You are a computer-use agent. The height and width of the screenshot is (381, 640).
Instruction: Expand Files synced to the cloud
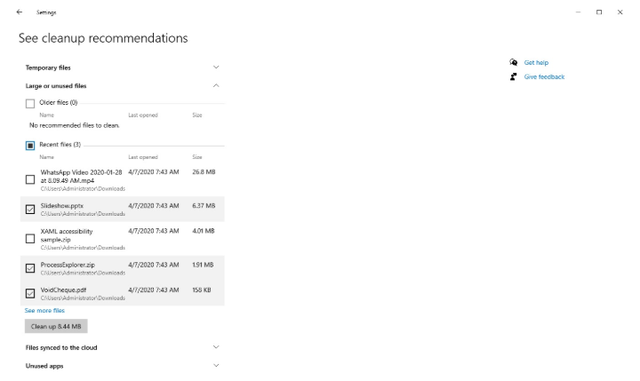pyautogui.click(x=122, y=348)
